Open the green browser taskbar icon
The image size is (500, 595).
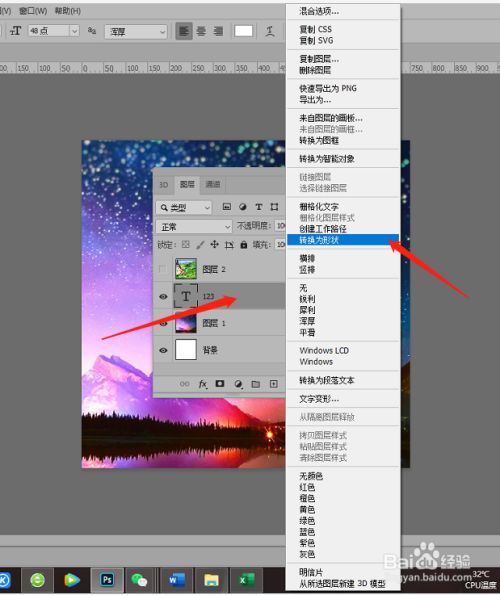click(x=38, y=580)
